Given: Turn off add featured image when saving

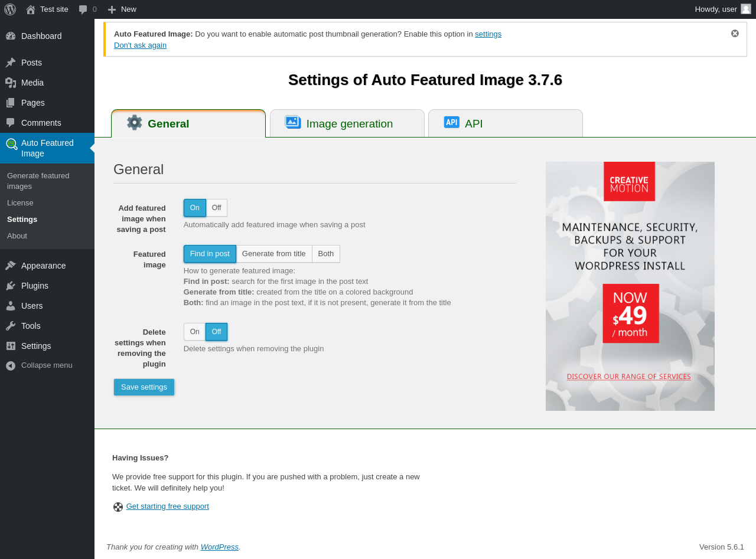Looking at the screenshot, I should (216, 208).
